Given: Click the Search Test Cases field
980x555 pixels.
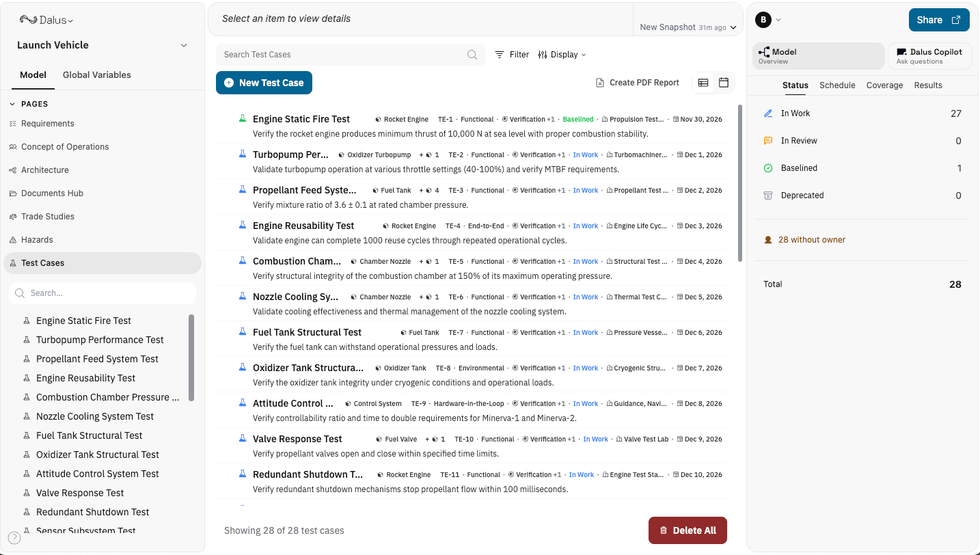Looking at the screenshot, I should [351, 55].
